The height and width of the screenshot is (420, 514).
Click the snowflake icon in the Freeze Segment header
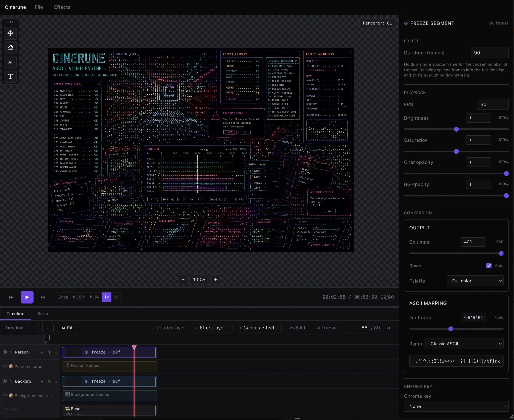tap(406, 23)
